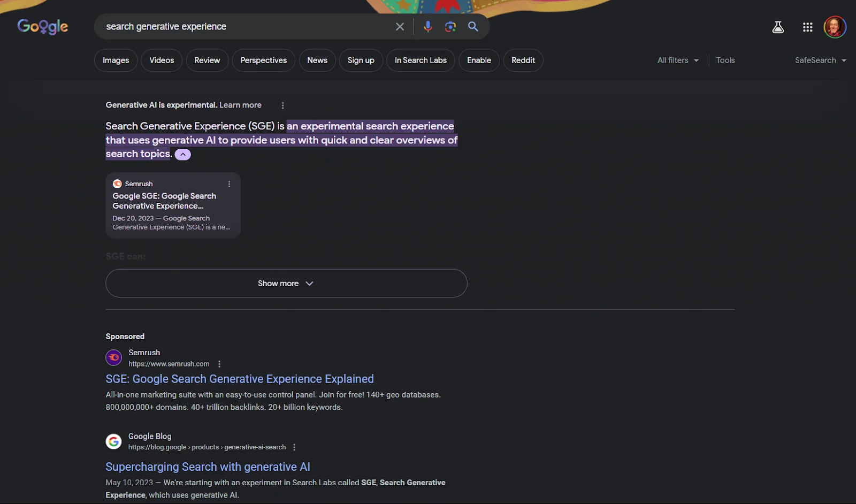Switch to the Images results tab
This screenshot has height=504, width=856.
115,60
